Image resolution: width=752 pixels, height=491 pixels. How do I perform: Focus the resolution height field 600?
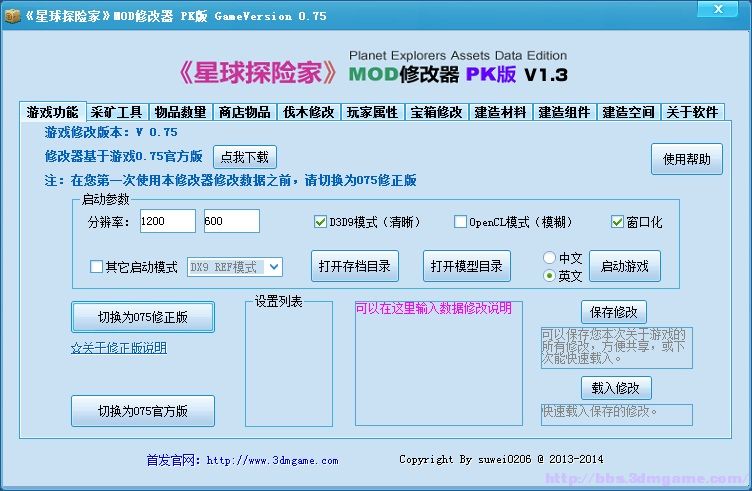click(232, 221)
